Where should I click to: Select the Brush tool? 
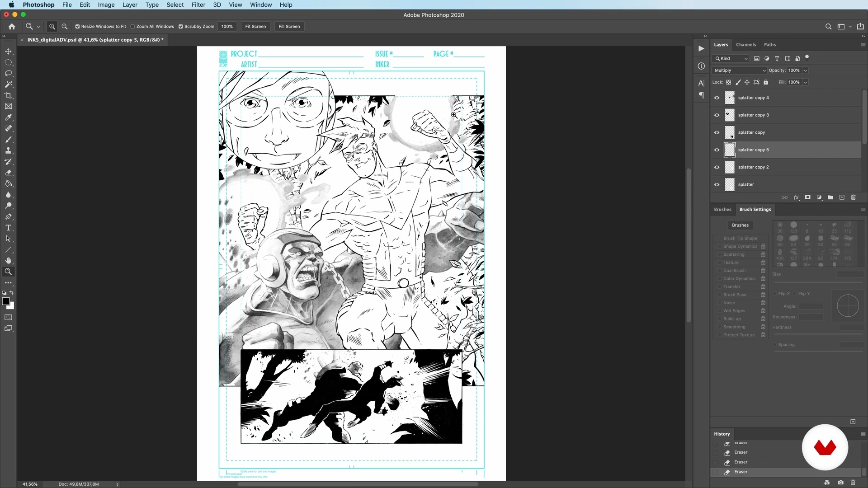coord(8,140)
